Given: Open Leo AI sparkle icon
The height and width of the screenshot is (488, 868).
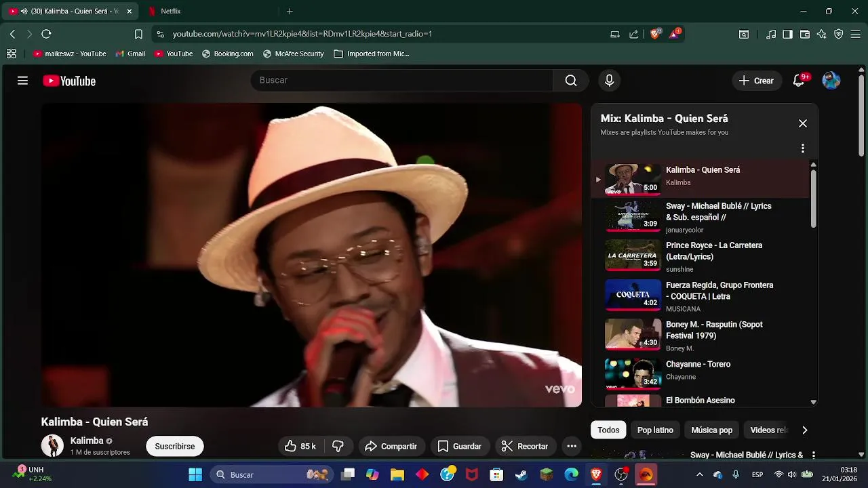Looking at the screenshot, I should coord(822,34).
